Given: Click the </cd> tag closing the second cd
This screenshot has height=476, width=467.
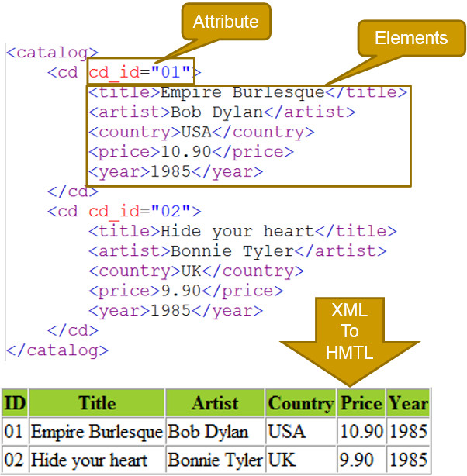Looking at the screenshot, I should [73, 330].
